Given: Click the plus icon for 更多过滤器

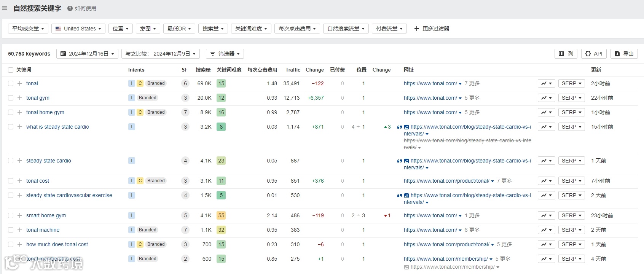Looking at the screenshot, I should click(x=417, y=29).
